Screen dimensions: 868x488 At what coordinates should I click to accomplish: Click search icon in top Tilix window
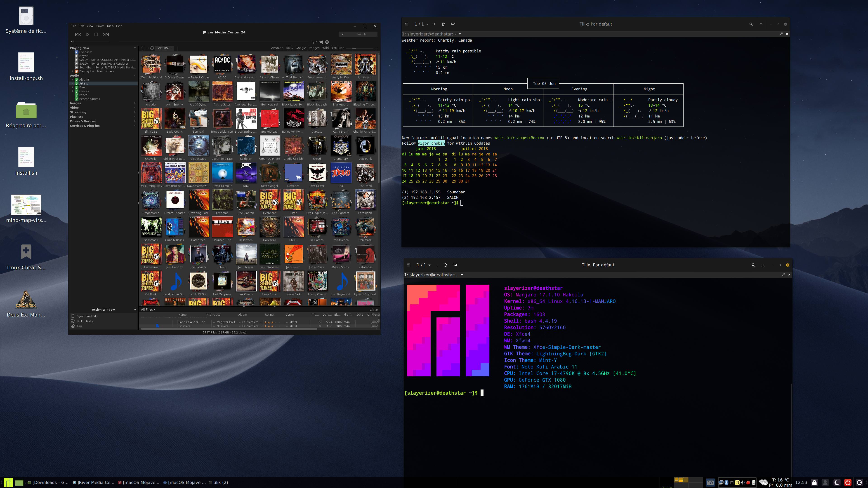751,24
